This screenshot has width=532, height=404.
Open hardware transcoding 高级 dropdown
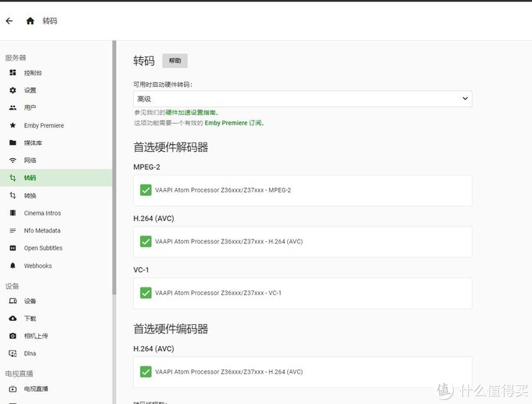tap(303, 99)
